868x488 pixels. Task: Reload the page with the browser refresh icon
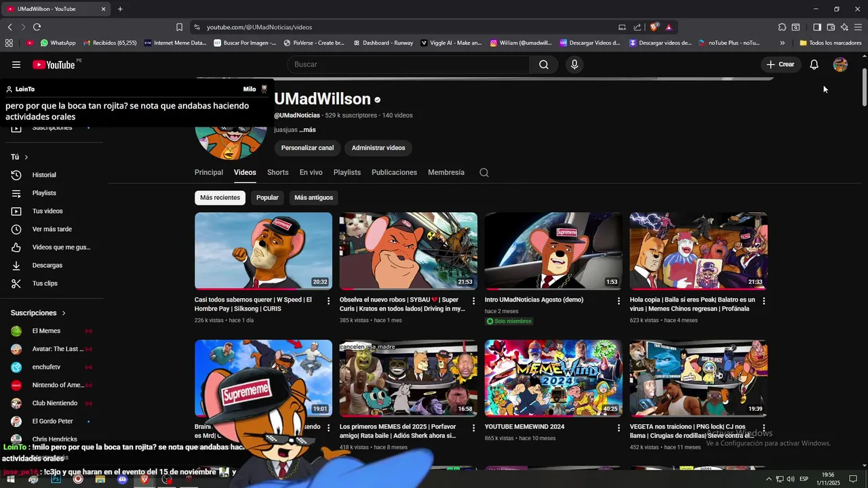[x=37, y=27]
